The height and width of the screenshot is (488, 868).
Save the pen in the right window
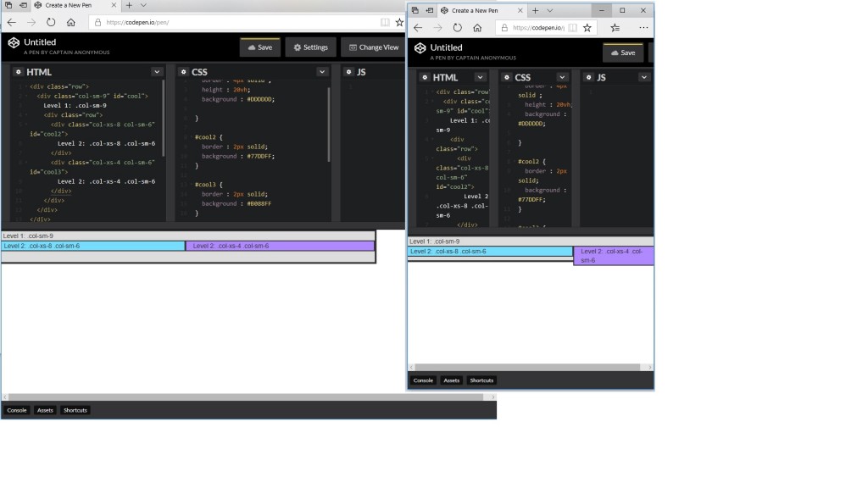click(623, 53)
